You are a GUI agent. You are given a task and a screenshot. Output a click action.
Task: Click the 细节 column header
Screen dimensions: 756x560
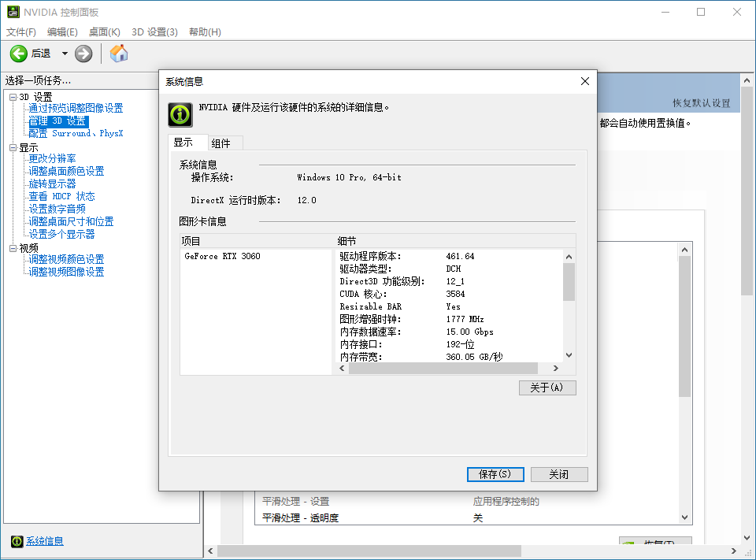[x=456, y=241]
